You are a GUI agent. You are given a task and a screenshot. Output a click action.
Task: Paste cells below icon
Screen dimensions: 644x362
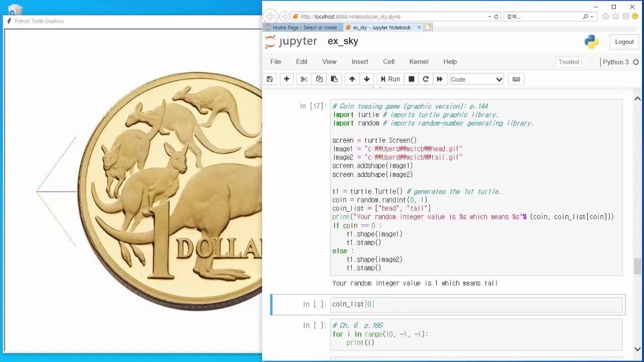tap(334, 79)
